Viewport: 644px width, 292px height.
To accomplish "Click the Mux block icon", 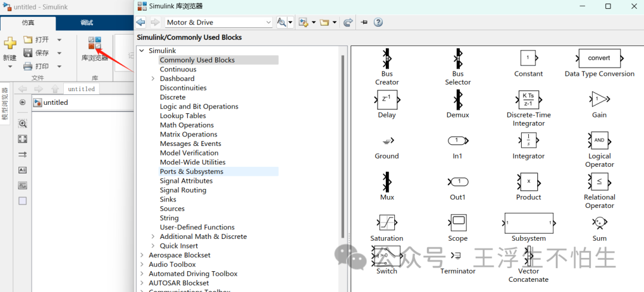I will pyautogui.click(x=386, y=182).
